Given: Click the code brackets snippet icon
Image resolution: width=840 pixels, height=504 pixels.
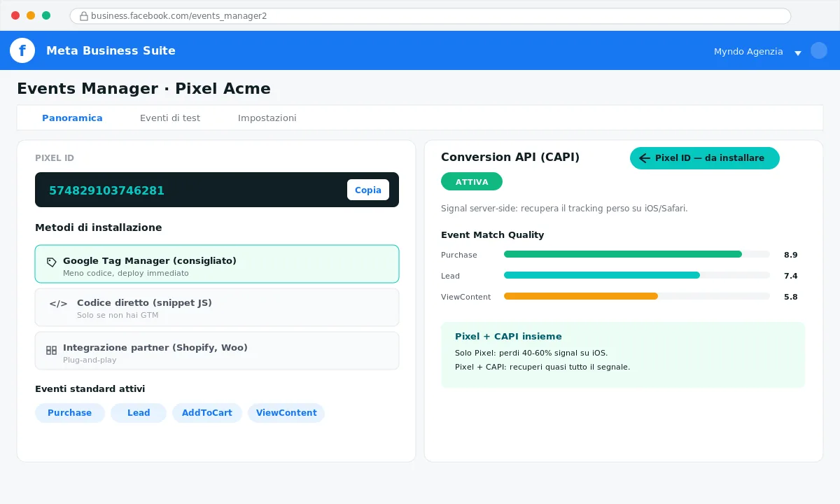Looking at the screenshot, I should coord(58,303).
